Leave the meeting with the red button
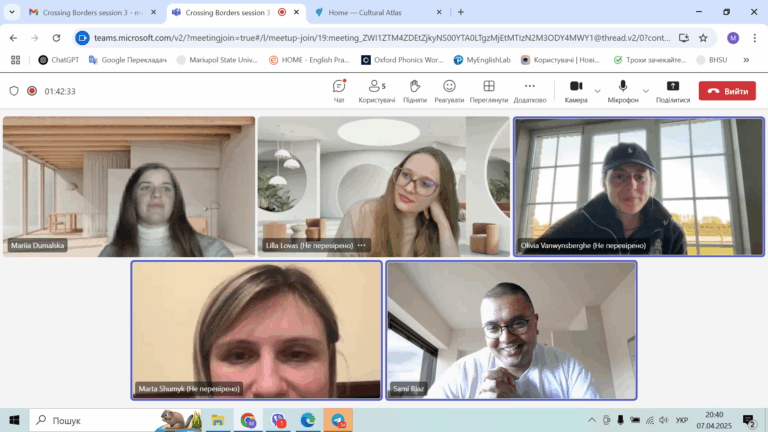The height and width of the screenshot is (432, 768). point(727,91)
